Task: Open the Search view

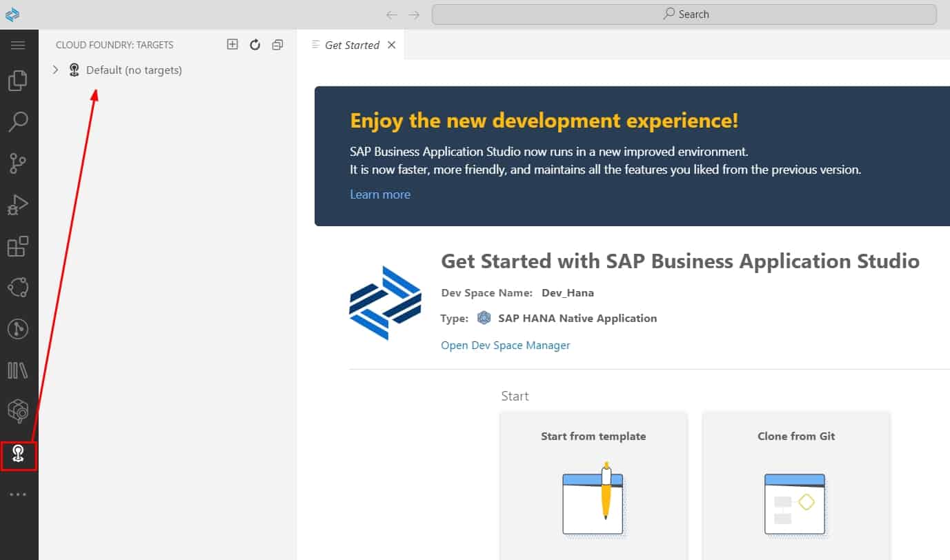Action: (19, 121)
